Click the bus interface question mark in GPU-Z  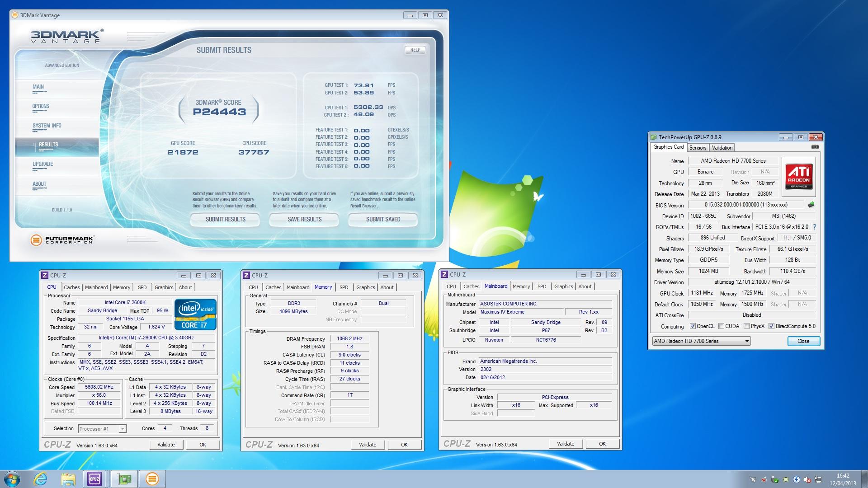click(x=815, y=227)
